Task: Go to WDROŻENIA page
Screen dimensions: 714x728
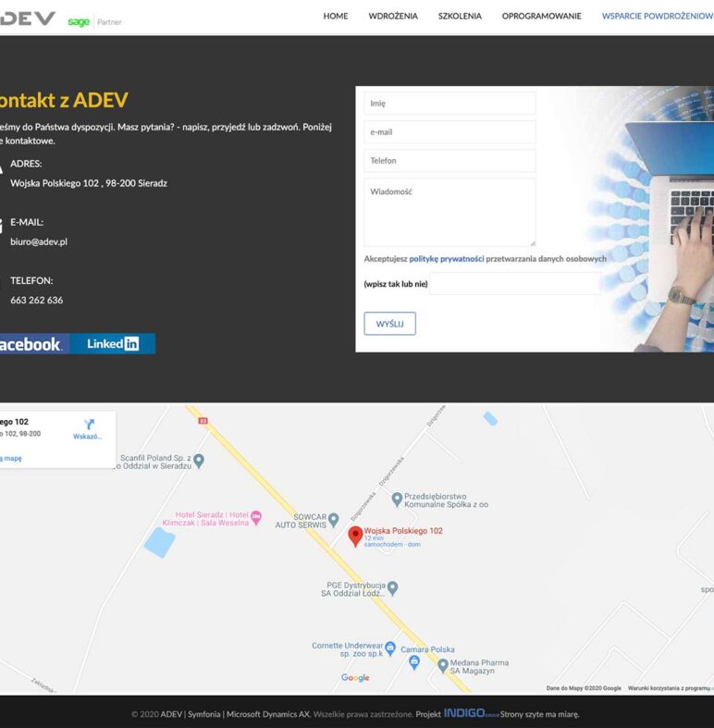Action: (x=393, y=16)
